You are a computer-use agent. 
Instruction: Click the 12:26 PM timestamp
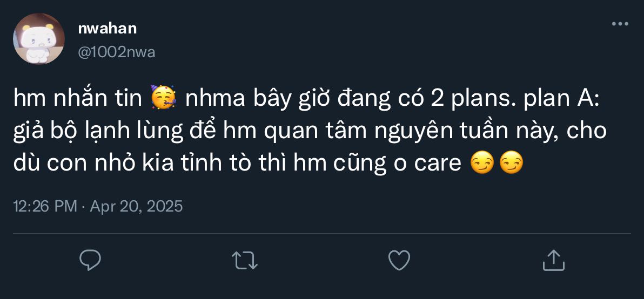click(44, 206)
